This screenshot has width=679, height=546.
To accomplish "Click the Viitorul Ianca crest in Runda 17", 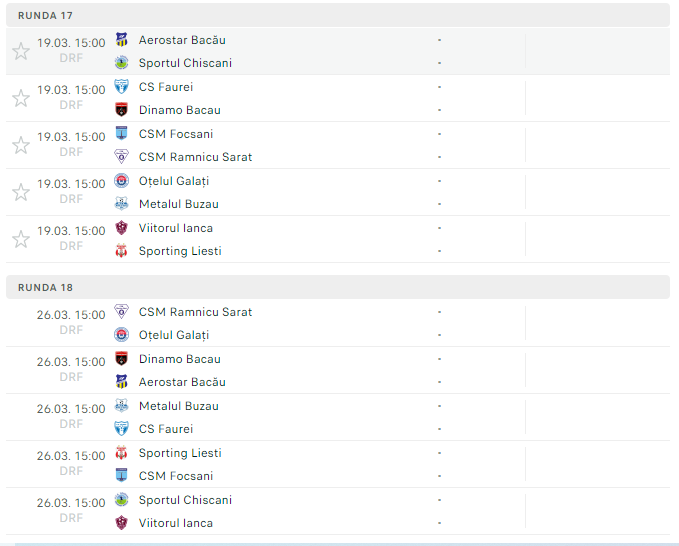I will (x=122, y=228).
